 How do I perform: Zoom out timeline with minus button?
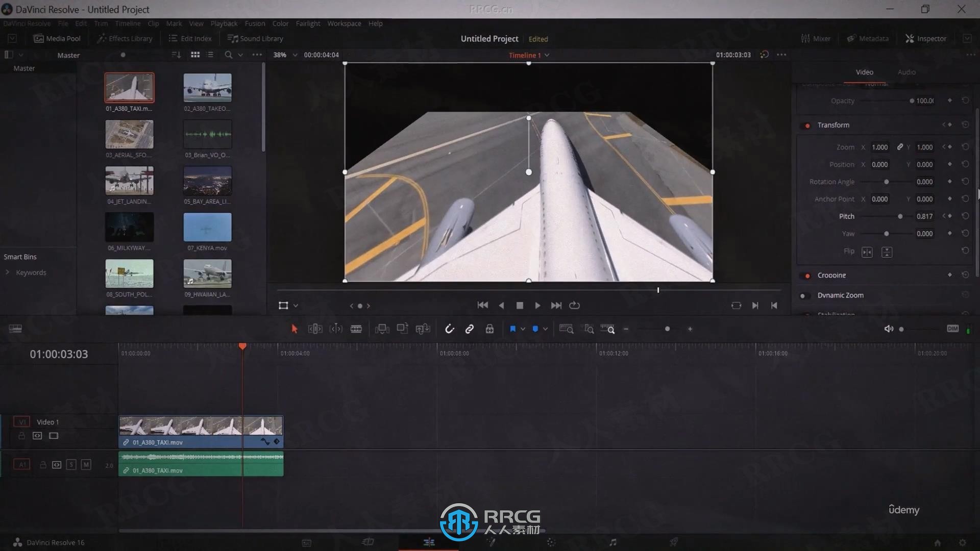coord(626,329)
